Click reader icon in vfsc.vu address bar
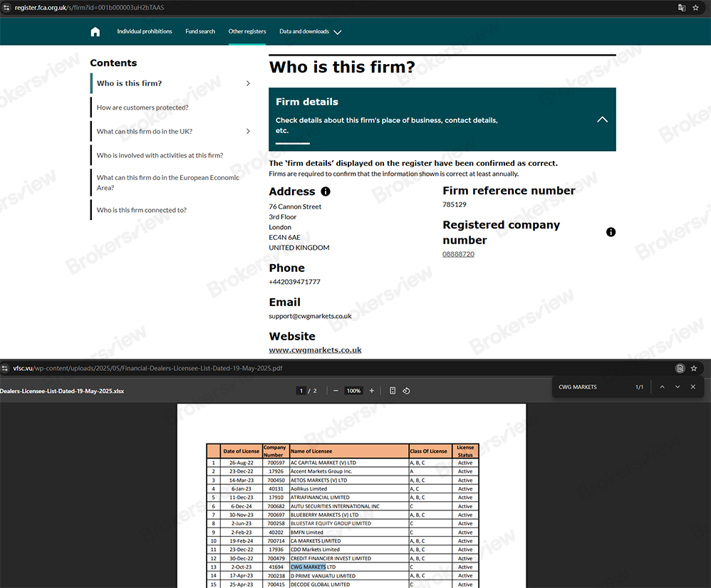Image resolution: width=711 pixels, height=588 pixels. 680,368
